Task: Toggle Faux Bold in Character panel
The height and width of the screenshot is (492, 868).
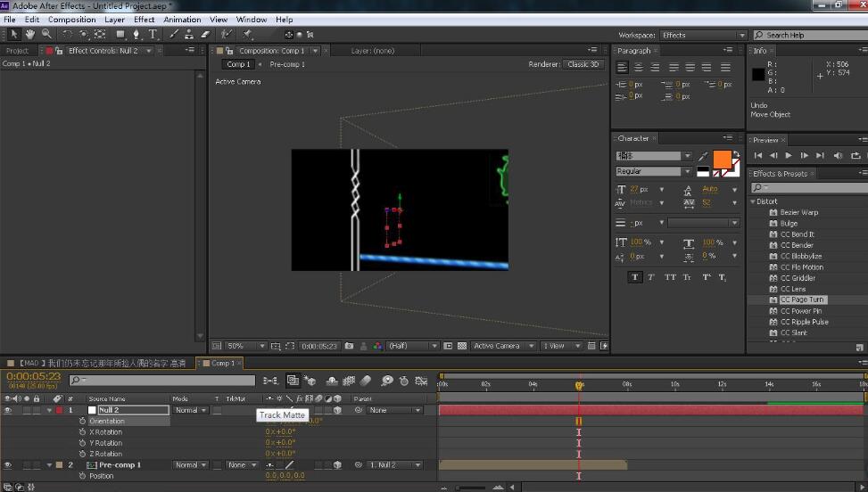Action: point(635,277)
